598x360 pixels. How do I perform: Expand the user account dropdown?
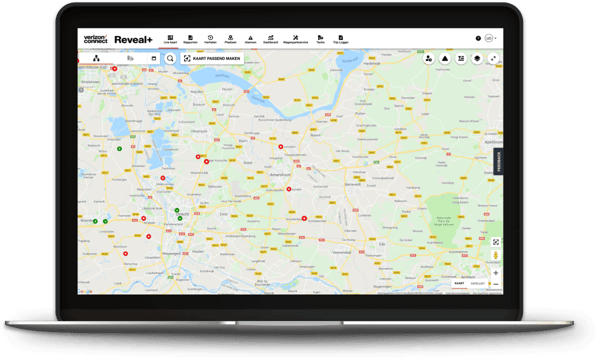coord(490,38)
